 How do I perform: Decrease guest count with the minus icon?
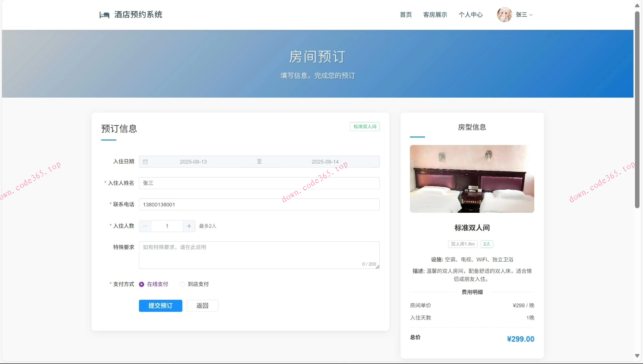145,226
